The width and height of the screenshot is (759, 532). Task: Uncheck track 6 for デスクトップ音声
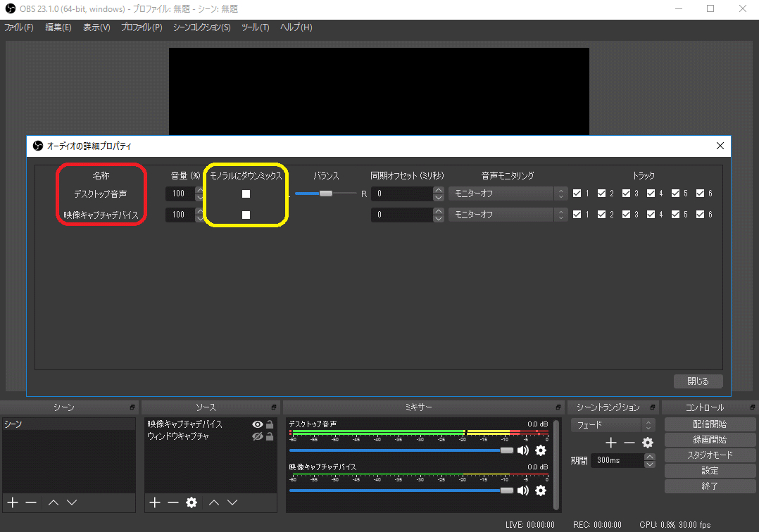[x=700, y=194]
